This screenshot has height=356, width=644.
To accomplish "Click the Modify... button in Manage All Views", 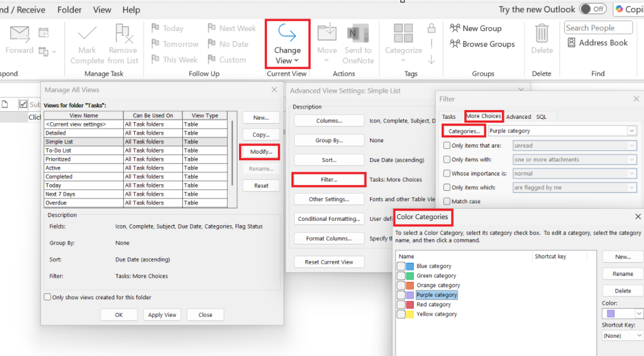I will (261, 152).
